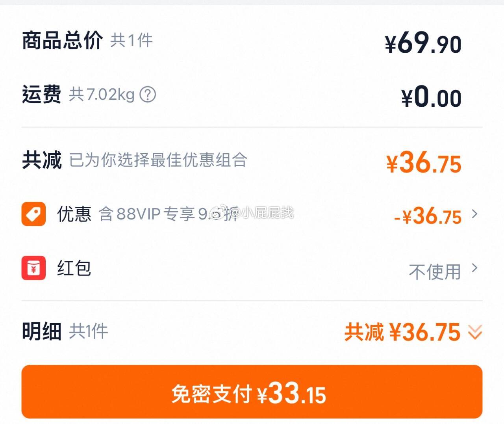Tap the orange ¥36.75 total savings amount
The image size is (504, 424).
[x=424, y=163]
